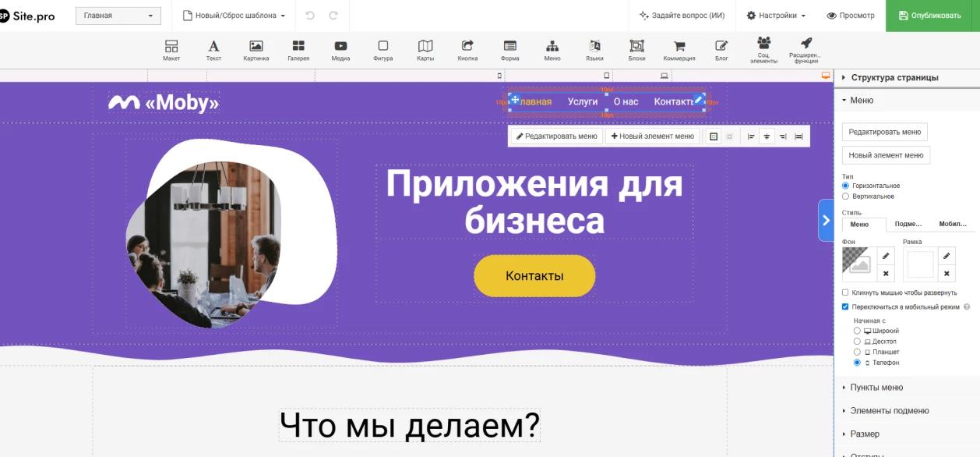980x457 pixels.
Task: Enable click-to-expand checkbox
Action: click(846, 292)
